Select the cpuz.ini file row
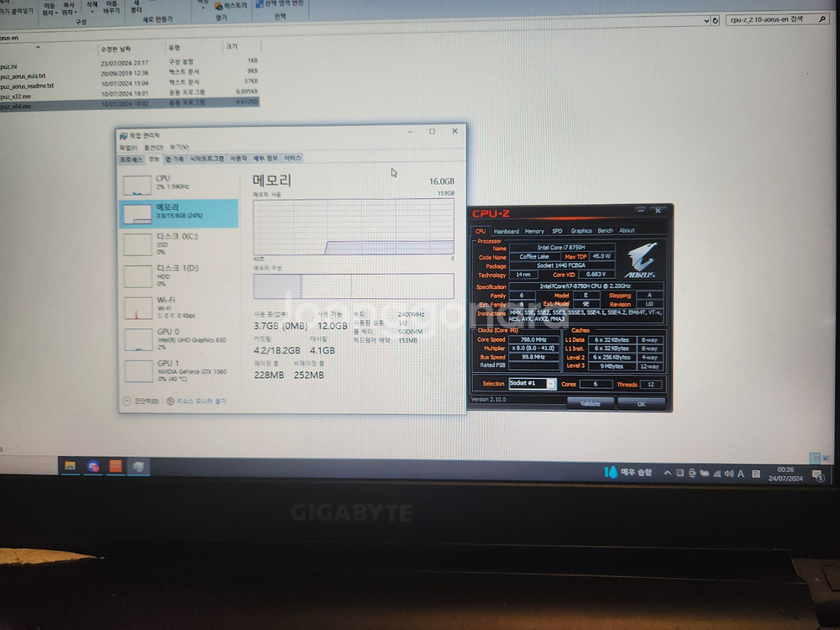 tap(129, 65)
